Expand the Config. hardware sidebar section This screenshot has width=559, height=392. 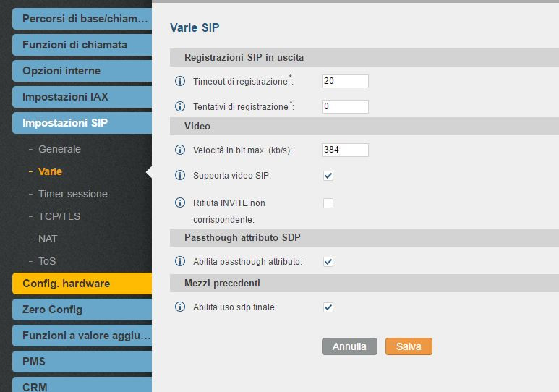(82, 284)
